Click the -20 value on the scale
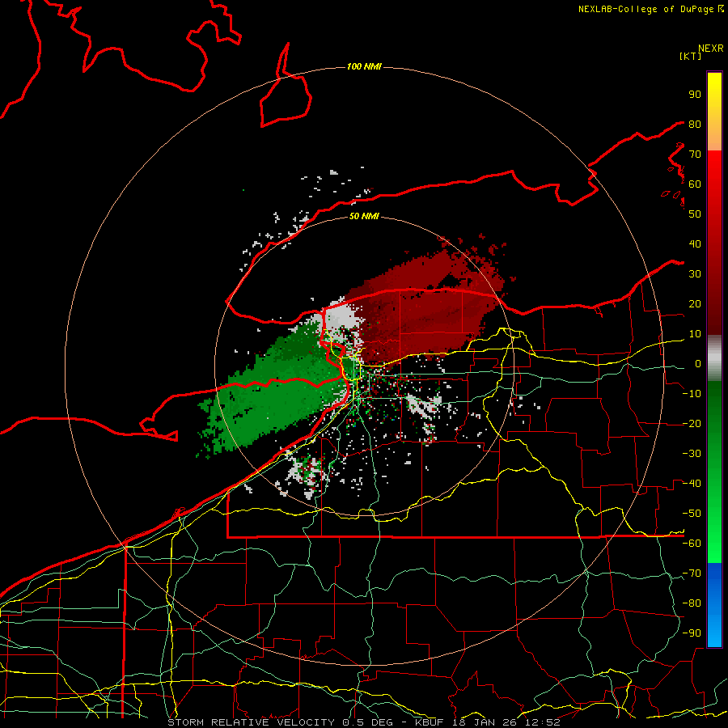 tap(692, 423)
